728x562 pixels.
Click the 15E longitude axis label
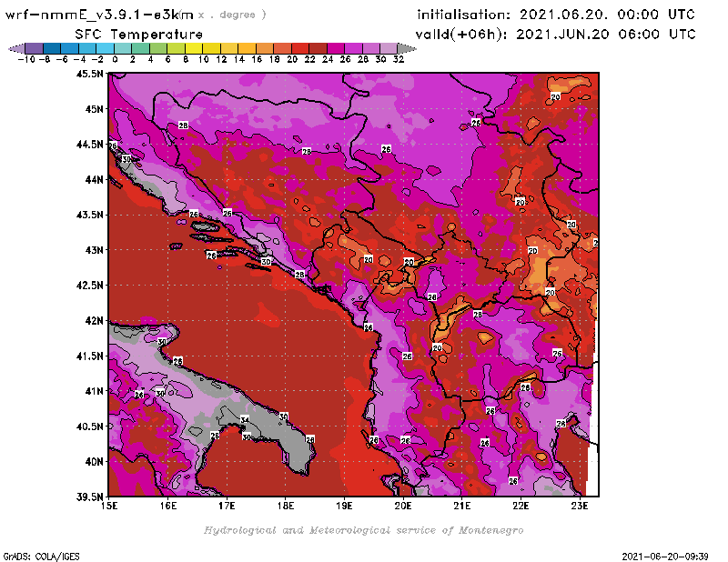[x=109, y=506]
